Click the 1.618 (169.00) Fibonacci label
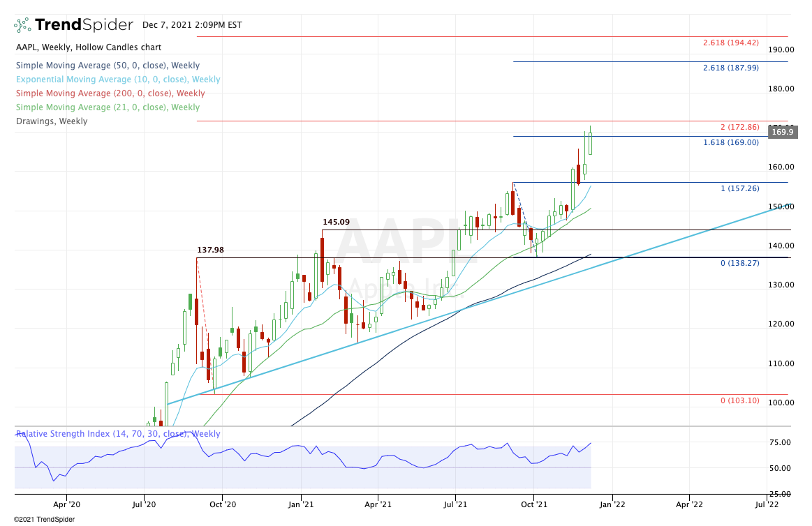 731,142
